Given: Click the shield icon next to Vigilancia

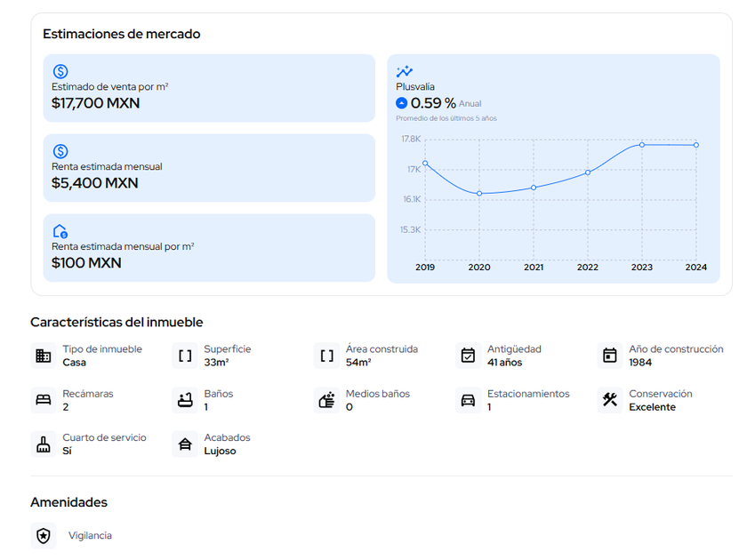Looking at the screenshot, I should pyautogui.click(x=44, y=536).
